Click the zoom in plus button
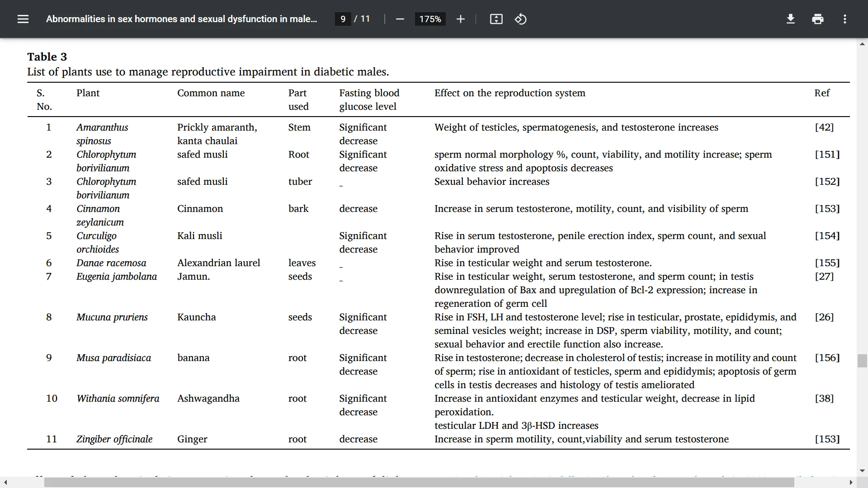 point(460,19)
